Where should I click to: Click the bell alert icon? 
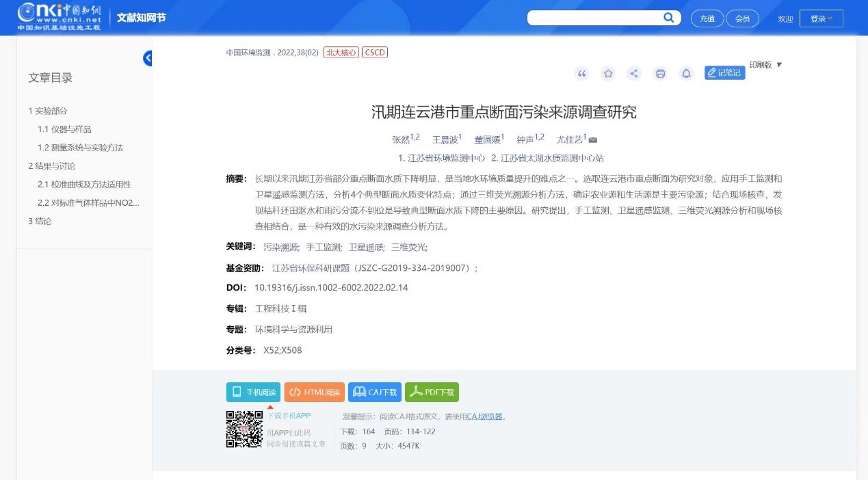[686, 74]
